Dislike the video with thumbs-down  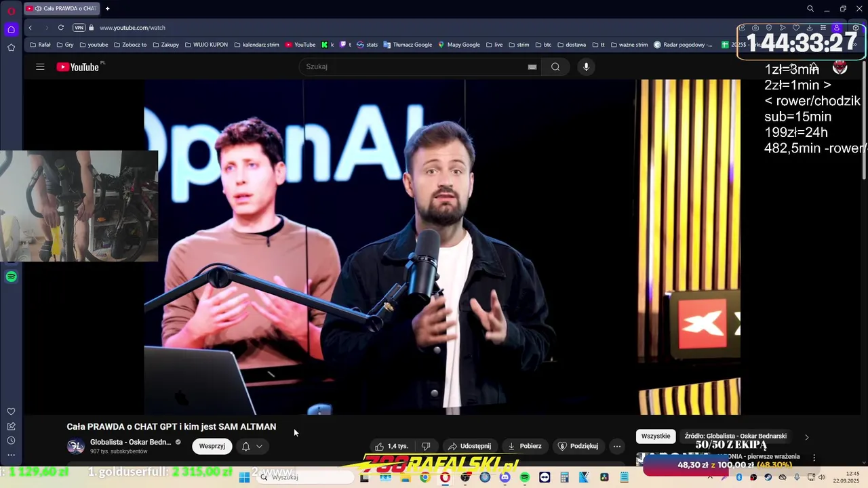[x=426, y=446]
